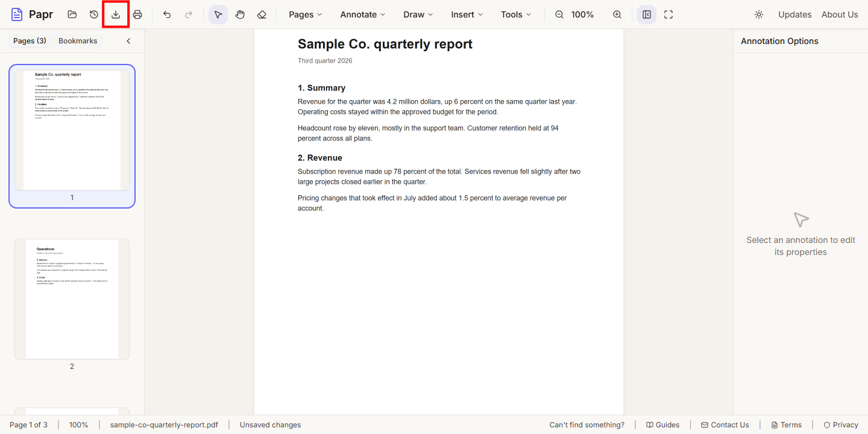
Task: Open the Tools dropdown menu
Action: (517, 14)
